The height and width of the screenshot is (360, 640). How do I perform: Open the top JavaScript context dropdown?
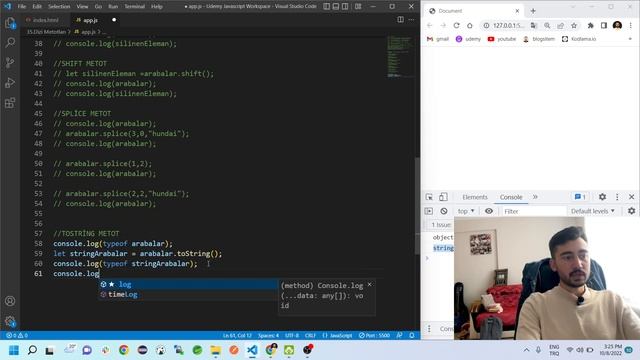pyautogui.click(x=466, y=211)
